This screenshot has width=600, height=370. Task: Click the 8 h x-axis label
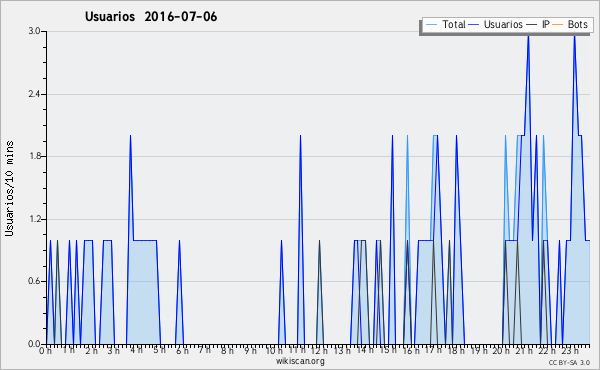pos(227,350)
